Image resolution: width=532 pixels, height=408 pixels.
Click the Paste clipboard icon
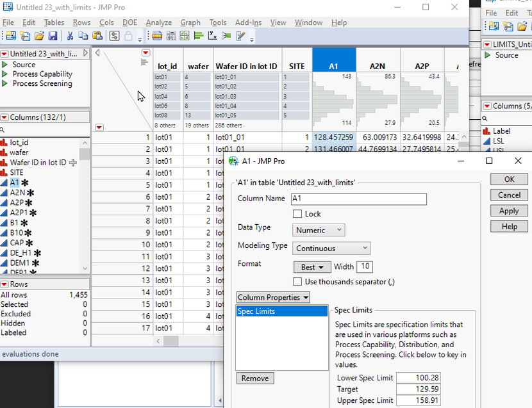(x=99, y=37)
